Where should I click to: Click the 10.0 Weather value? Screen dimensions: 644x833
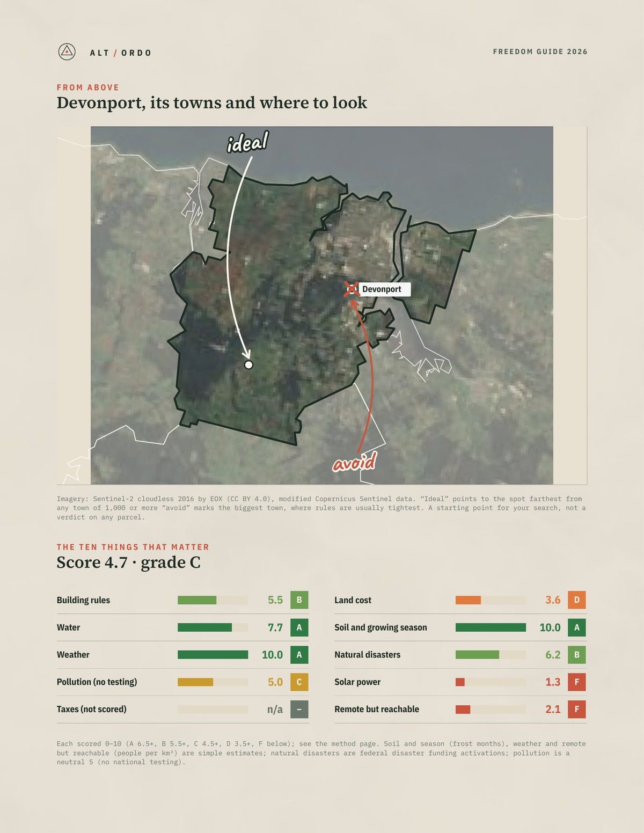pyautogui.click(x=272, y=655)
